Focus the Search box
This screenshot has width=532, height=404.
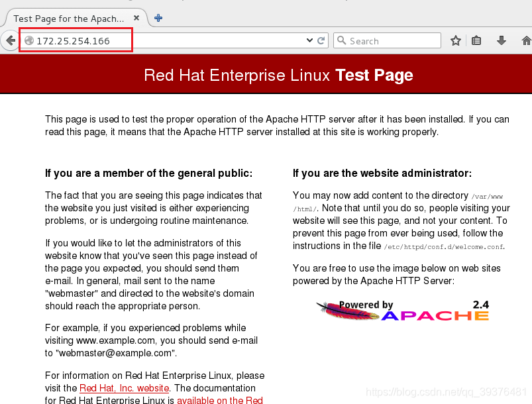tap(387, 40)
